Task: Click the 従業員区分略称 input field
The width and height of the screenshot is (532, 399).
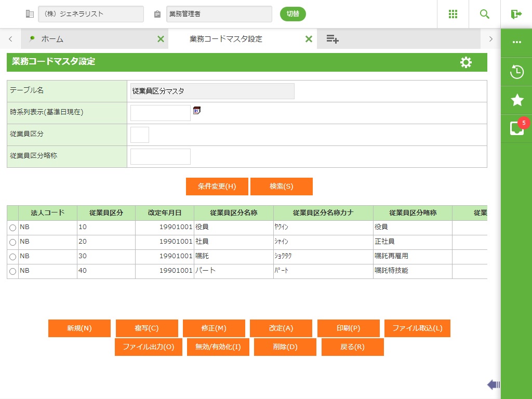Action: (x=160, y=156)
